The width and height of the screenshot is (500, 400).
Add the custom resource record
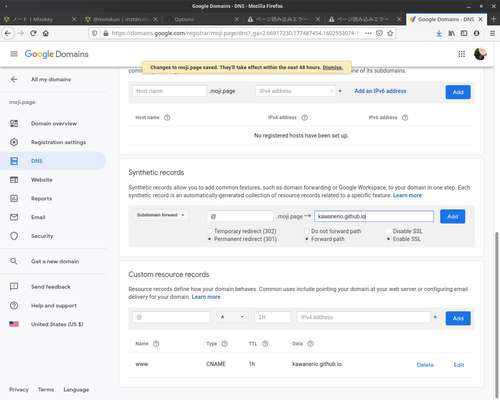[458, 318]
